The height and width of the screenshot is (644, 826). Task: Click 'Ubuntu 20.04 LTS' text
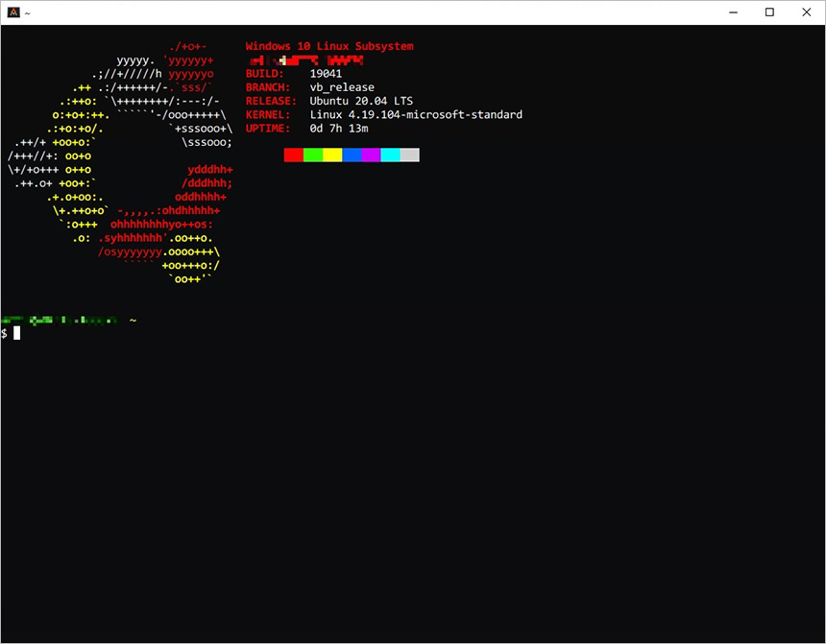tap(361, 101)
